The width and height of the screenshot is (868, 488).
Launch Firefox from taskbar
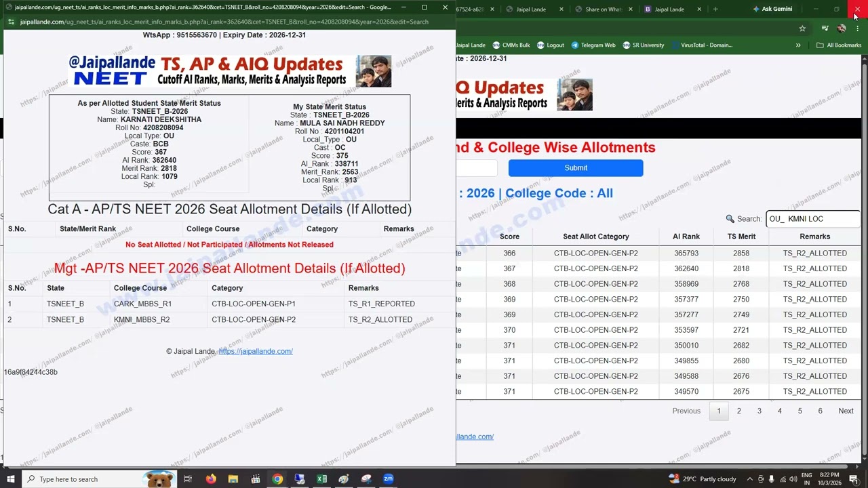pyautogui.click(x=211, y=479)
